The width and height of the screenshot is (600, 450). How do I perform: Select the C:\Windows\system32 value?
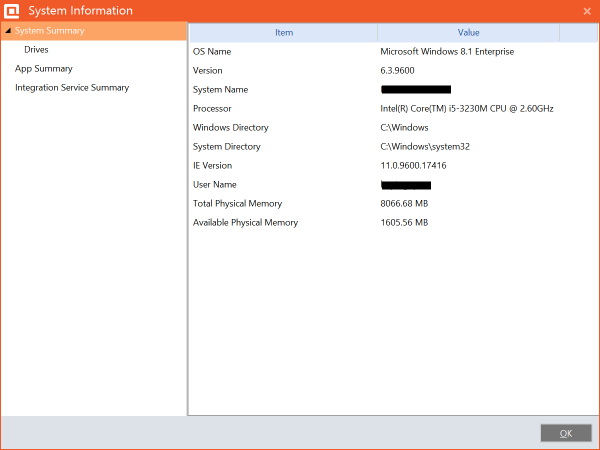[425, 147]
